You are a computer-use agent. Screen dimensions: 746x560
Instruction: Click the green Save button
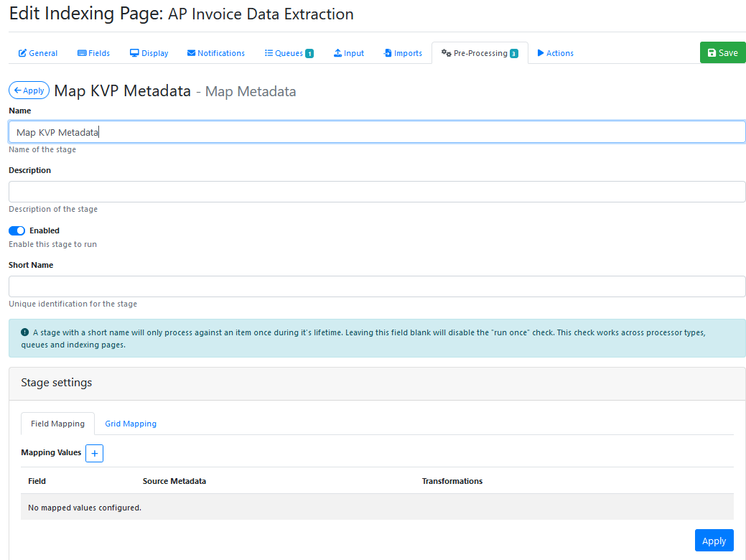pyautogui.click(x=722, y=52)
